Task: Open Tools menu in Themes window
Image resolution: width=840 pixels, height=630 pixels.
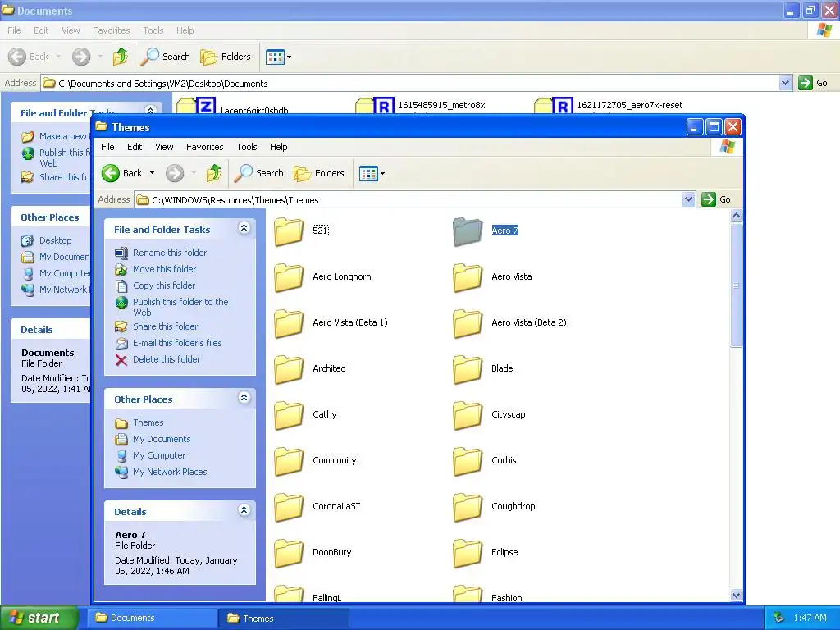Action: [x=246, y=147]
